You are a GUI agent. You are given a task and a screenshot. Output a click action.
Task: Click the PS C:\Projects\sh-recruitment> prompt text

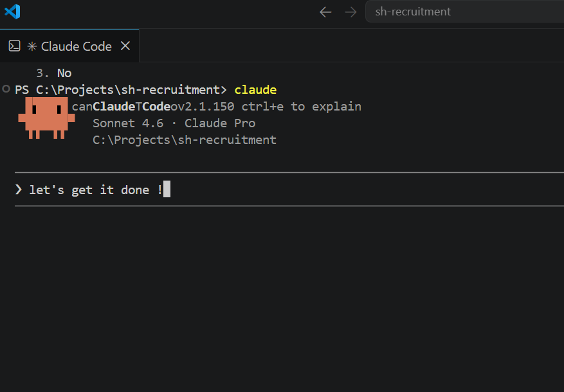[121, 89]
